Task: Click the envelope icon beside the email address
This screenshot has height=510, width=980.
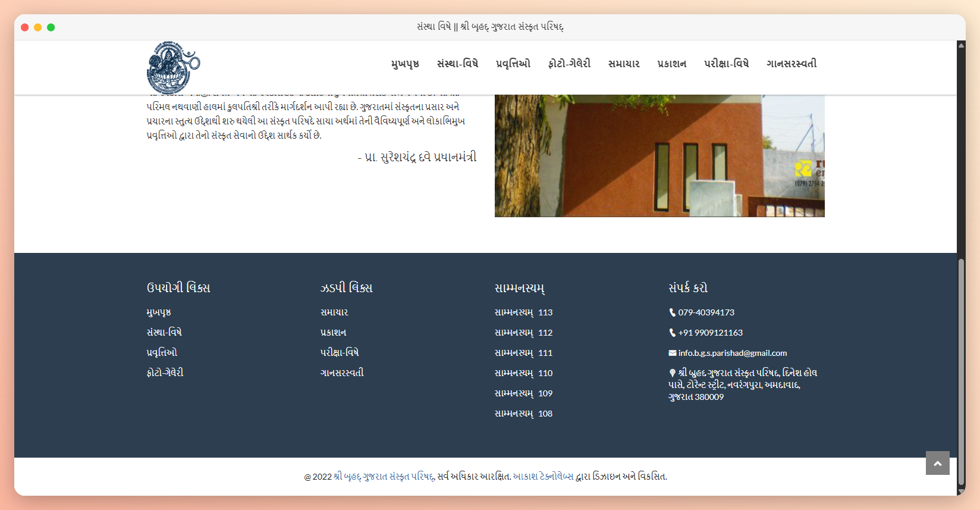Action: pyautogui.click(x=673, y=353)
